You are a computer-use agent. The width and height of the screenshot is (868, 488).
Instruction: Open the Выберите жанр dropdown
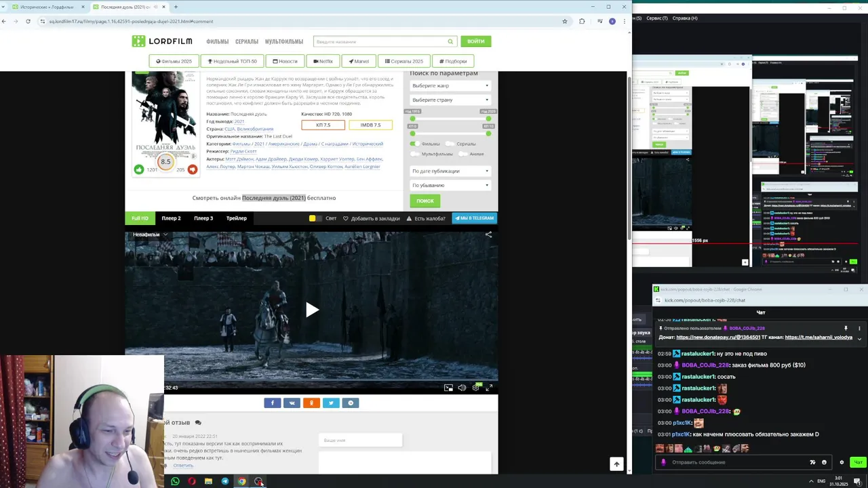pyautogui.click(x=450, y=85)
